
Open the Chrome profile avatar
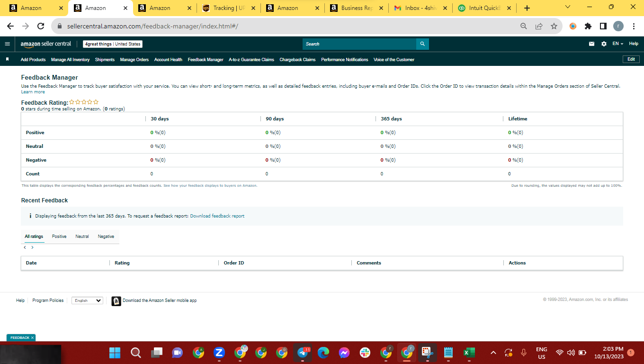point(618,27)
